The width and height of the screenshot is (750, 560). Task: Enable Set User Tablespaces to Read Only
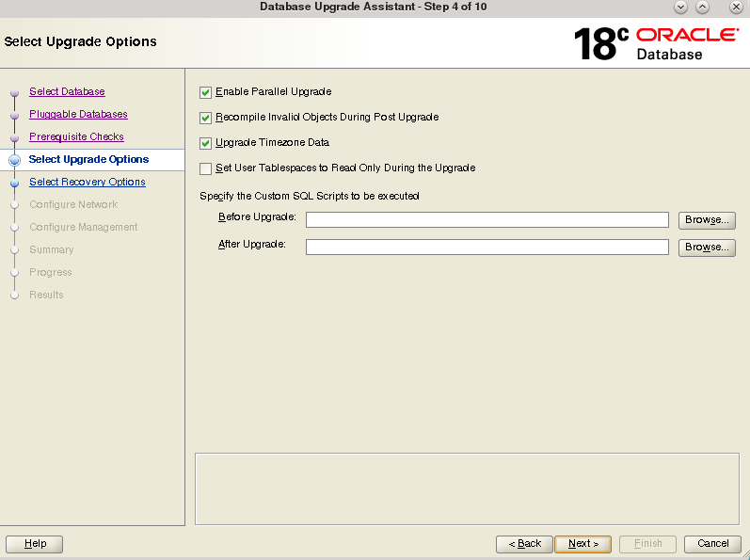coord(206,168)
